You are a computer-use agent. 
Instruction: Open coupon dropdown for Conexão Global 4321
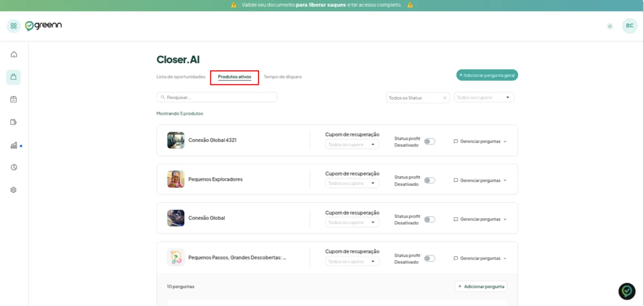352,145
